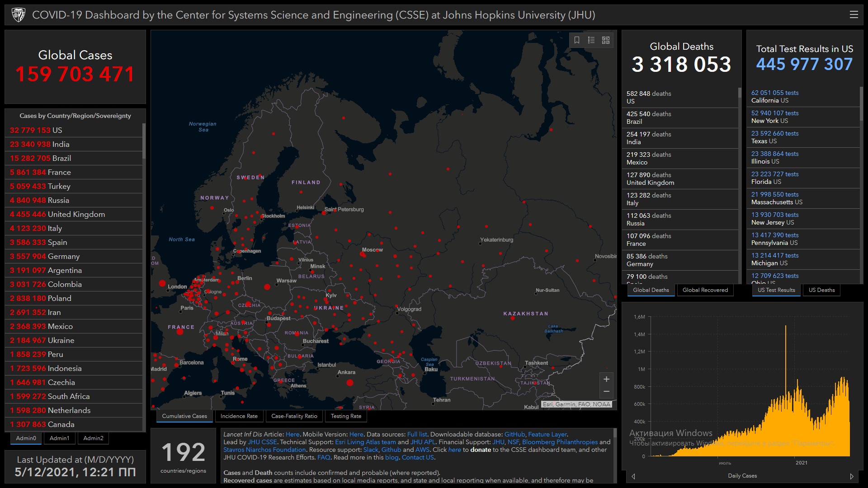Click the JHU shield logo
Image resolution: width=868 pixels, height=488 pixels.
(19, 15)
